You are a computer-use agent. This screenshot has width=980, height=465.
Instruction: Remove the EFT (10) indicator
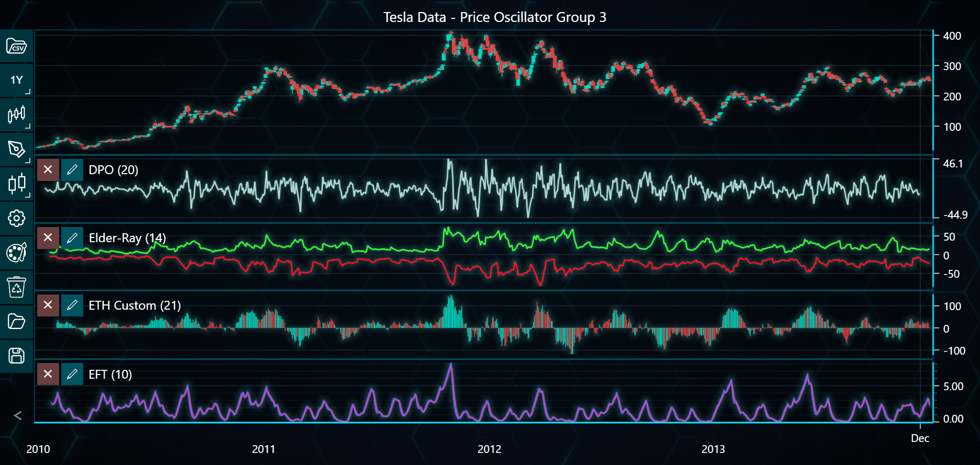[48, 374]
